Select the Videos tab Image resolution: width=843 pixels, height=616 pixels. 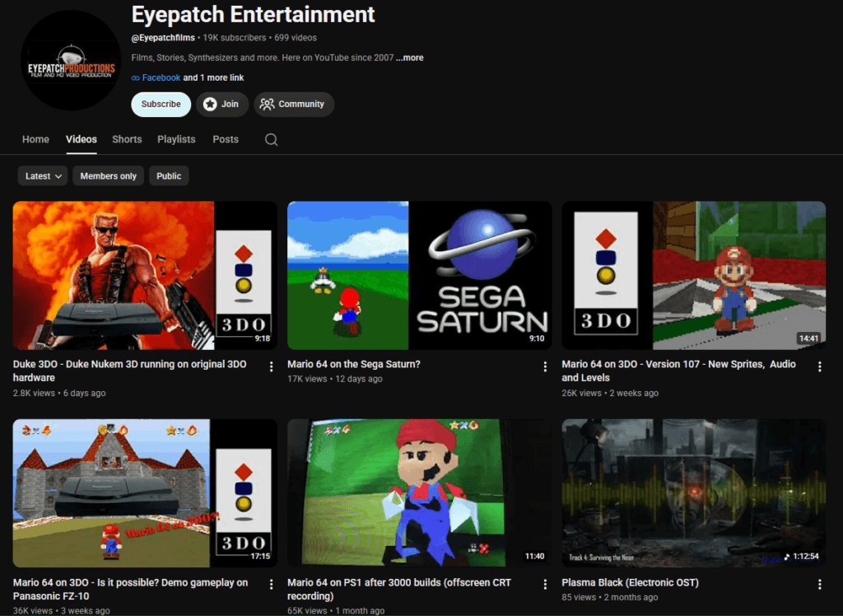(82, 139)
